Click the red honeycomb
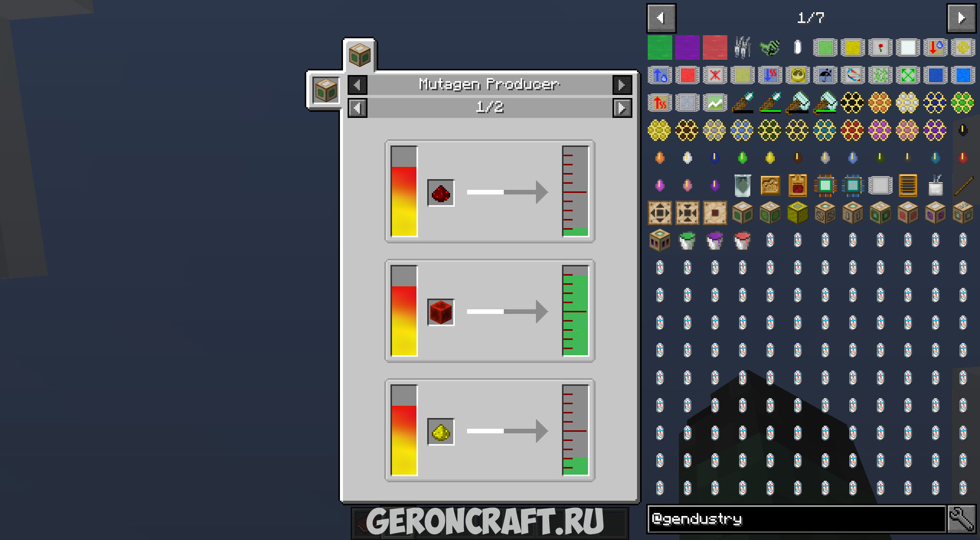Viewport: 980px width, 540px height. [x=852, y=130]
